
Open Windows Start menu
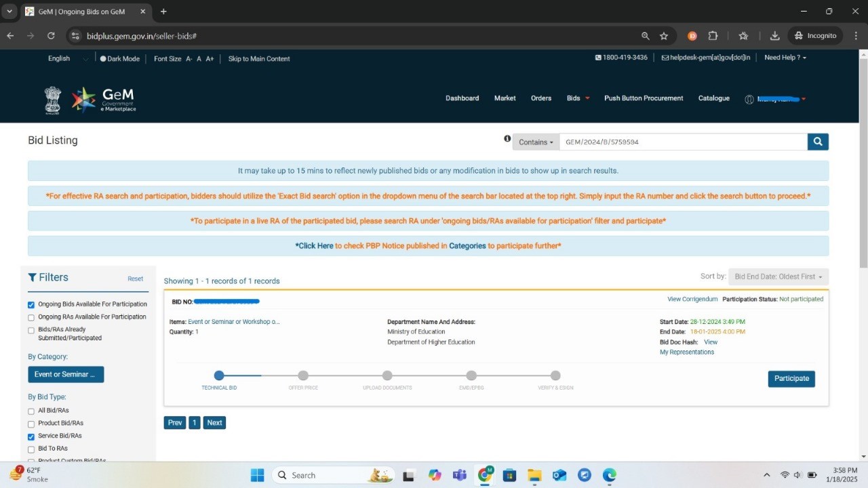tap(258, 475)
